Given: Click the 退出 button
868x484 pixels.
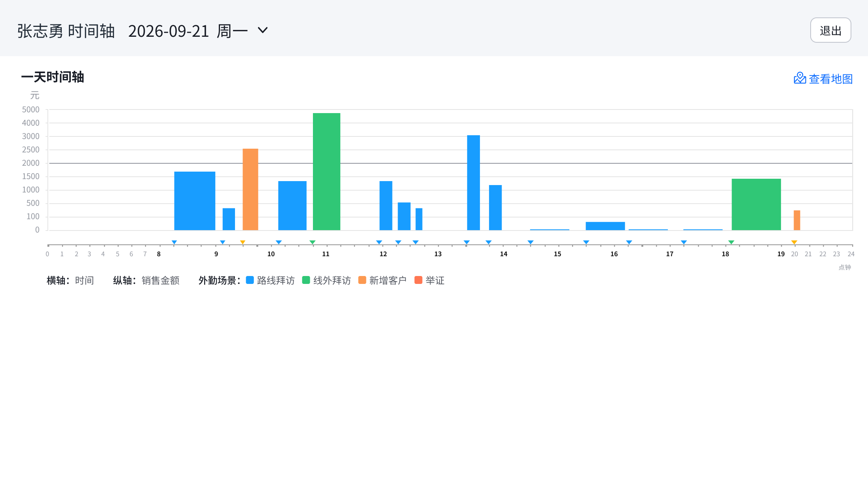Looking at the screenshot, I should point(830,30).
